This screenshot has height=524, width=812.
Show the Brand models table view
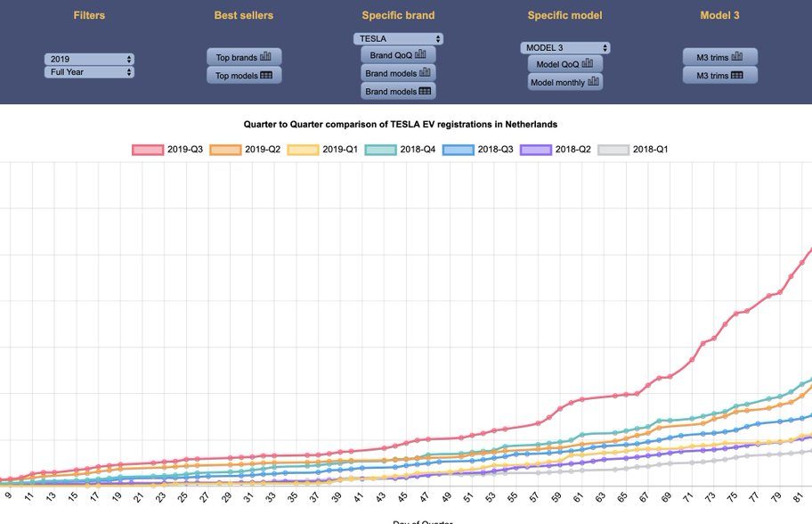coord(398,91)
